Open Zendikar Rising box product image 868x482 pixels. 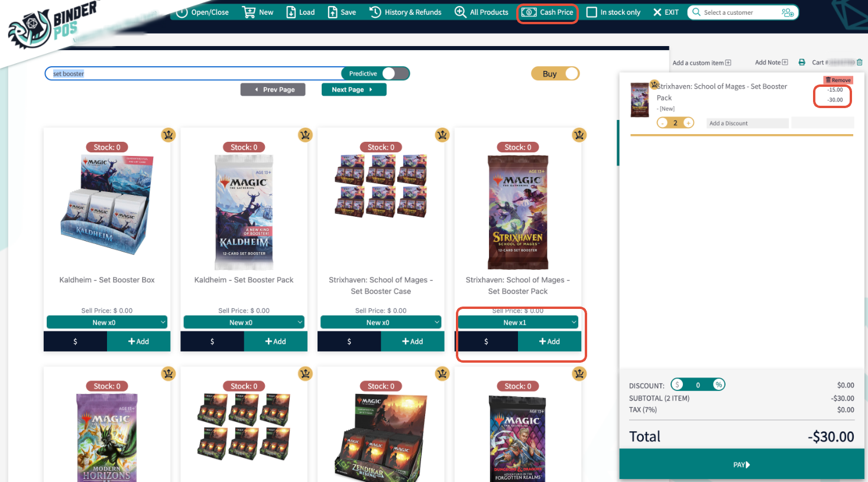[381, 438]
